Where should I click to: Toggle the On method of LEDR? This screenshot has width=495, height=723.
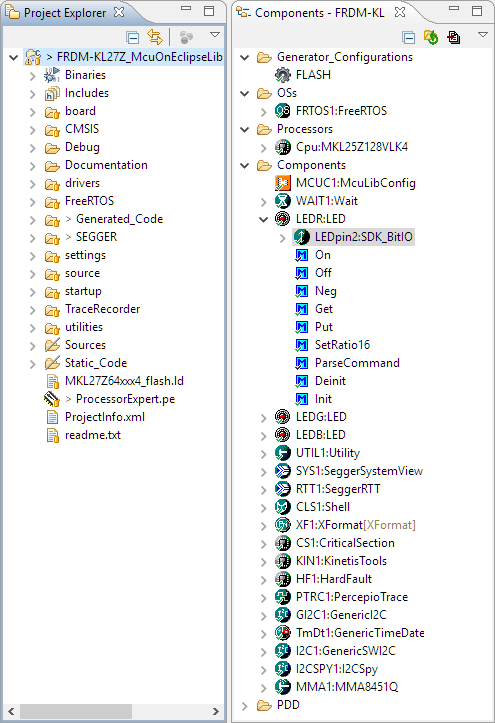click(x=302, y=255)
